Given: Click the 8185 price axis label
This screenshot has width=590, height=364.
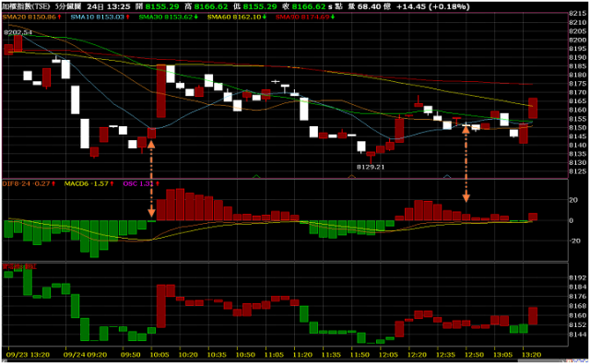Looking at the screenshot, I should point(577,66).
